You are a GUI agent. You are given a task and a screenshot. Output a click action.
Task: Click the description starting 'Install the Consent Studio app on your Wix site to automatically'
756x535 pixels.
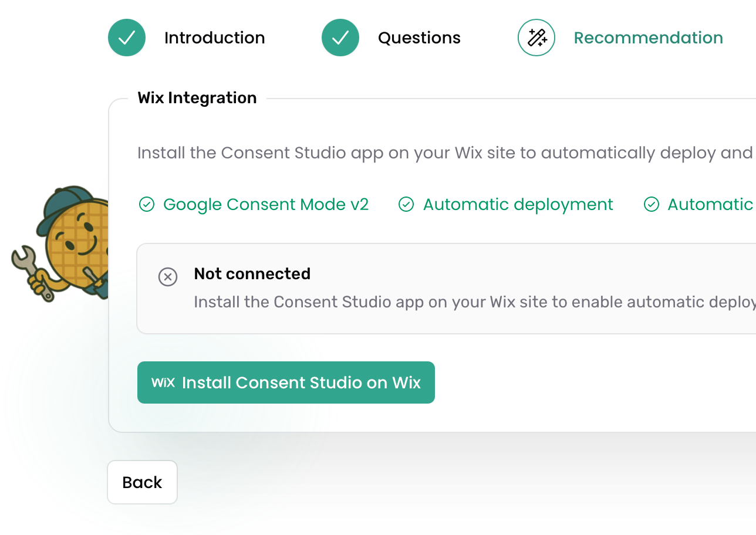point(447,153)
